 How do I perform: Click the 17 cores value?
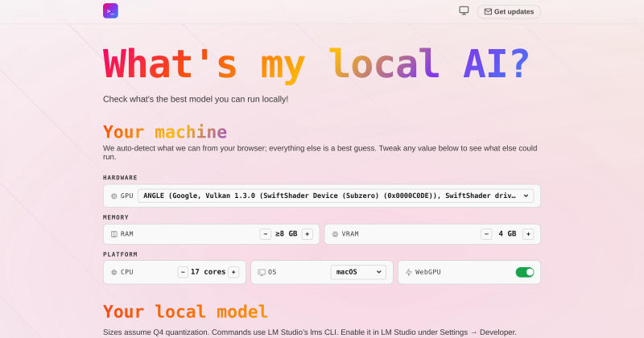[x=208, y=272]
